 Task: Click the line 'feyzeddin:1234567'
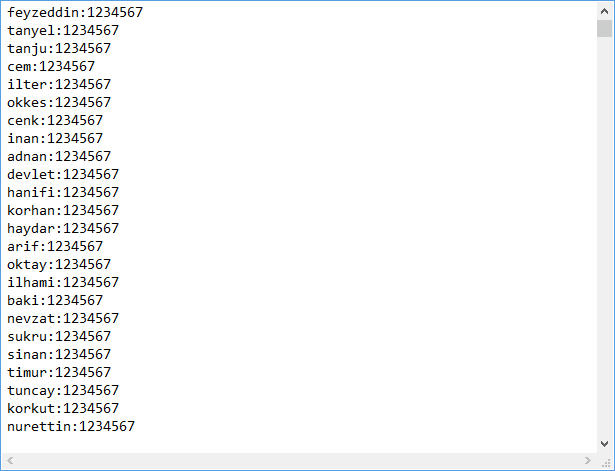tap(75, 13)
